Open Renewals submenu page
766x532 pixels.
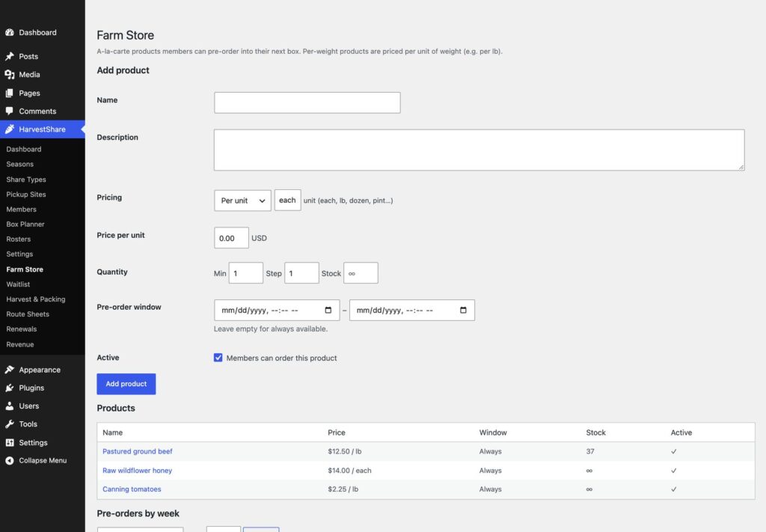coord(22,328)
